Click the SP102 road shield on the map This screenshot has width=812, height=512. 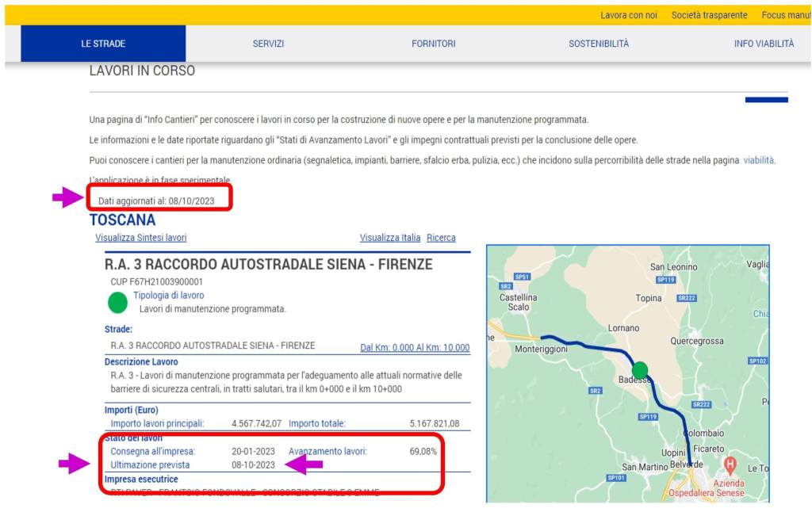[x=758, y=361]
